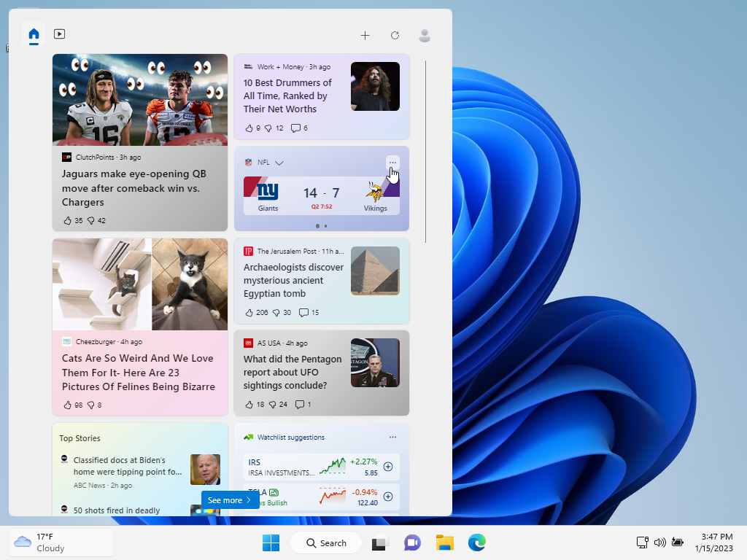
Task: Like the Cats Are So Weird article
Action: coord(67,405)
